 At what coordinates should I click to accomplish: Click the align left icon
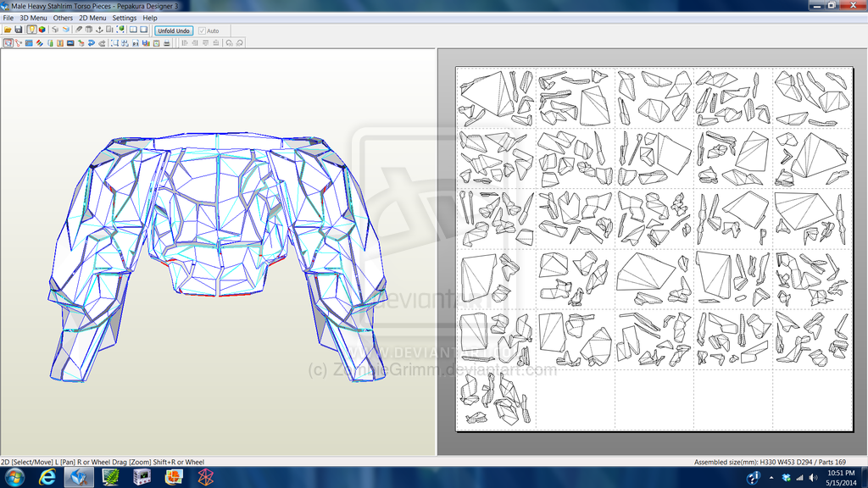184,43
